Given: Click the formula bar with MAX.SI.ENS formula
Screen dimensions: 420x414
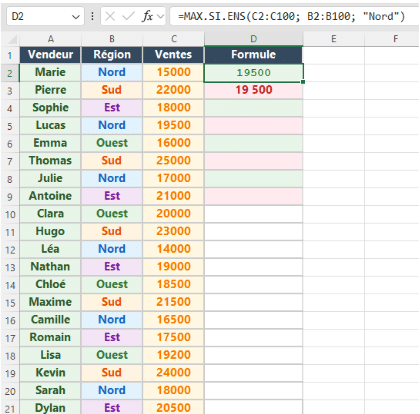Looking at the screenshot, I should point(294,16).
